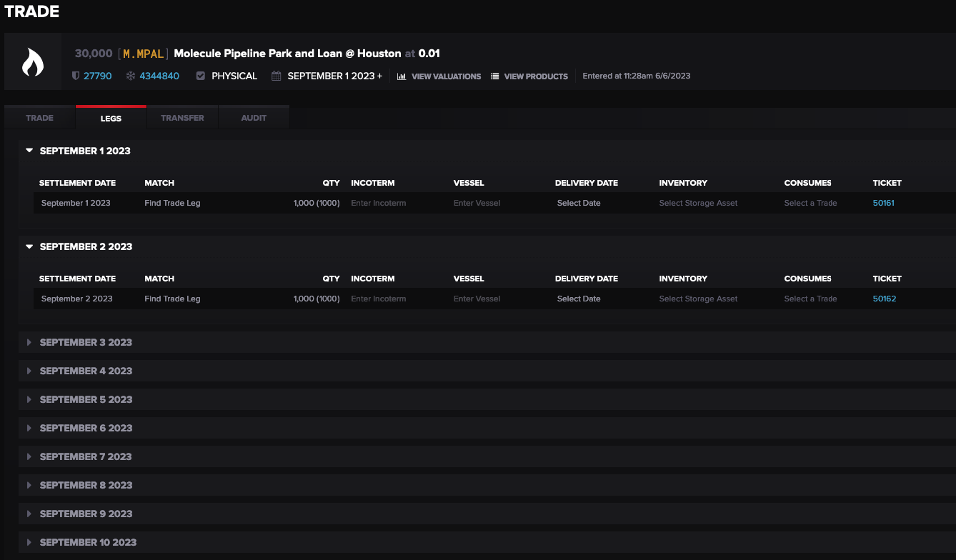The image size is (956, 560).
Task: Switch to the Trade tab
Action: (x=40, y=118)
